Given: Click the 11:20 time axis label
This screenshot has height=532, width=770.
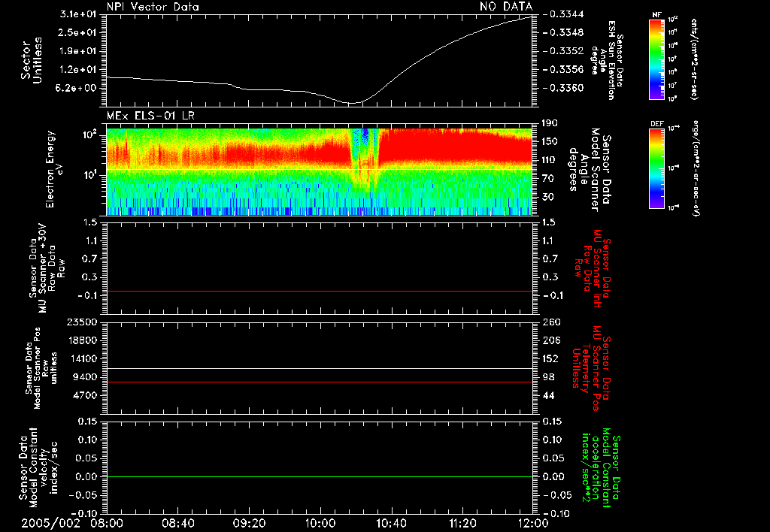Looking at the screenshot, I should coord(462,523).
